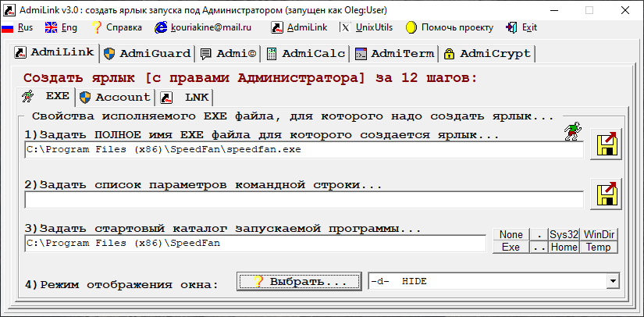Image resolution: width=644 pixels, height=317 pixels.
Task: Set start directory to WinDir
Action: (599, 234)
